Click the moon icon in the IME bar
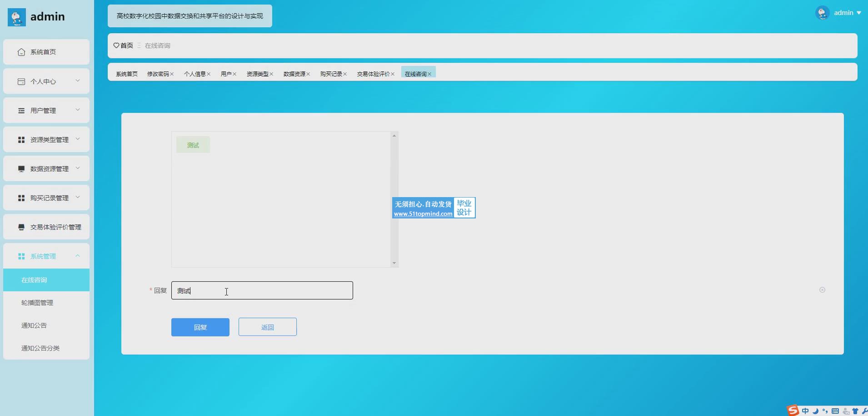Viewport: 868px width, 416px height. pos(815,411)
